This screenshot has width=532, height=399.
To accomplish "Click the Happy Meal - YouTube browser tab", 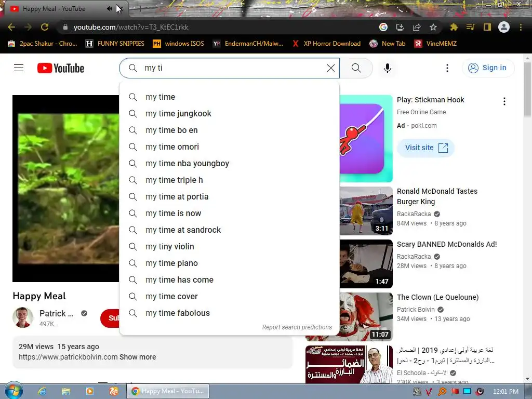I will point(64,9).
